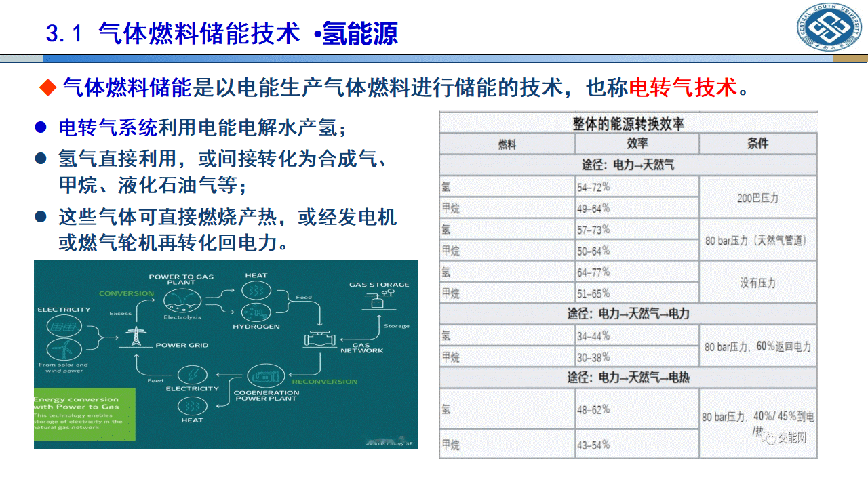868x488 pixels.
Task: Select the POWER GRID label
Action: 182,345
